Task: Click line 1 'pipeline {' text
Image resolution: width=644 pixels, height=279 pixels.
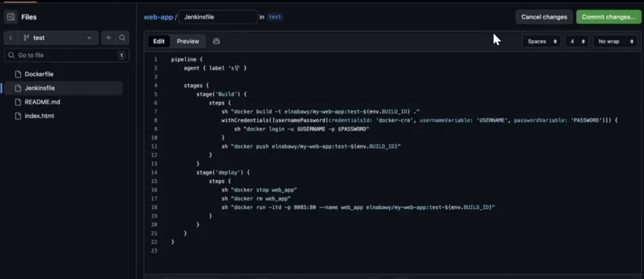Action: click(187, 59)
